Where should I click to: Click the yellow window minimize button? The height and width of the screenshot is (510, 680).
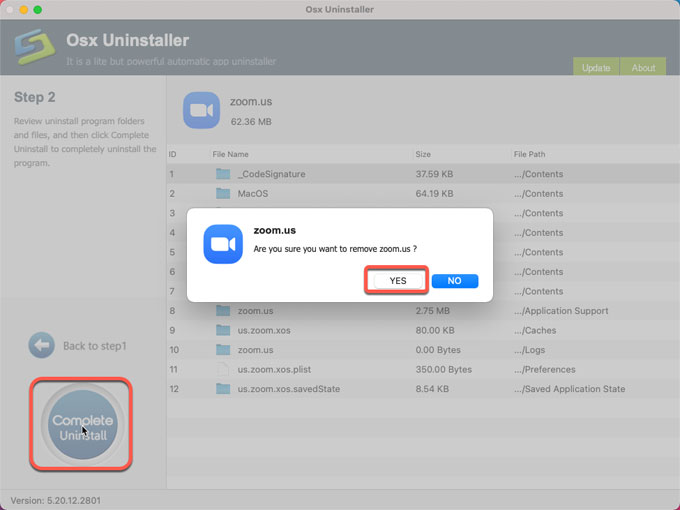click(x=24, y=10)
